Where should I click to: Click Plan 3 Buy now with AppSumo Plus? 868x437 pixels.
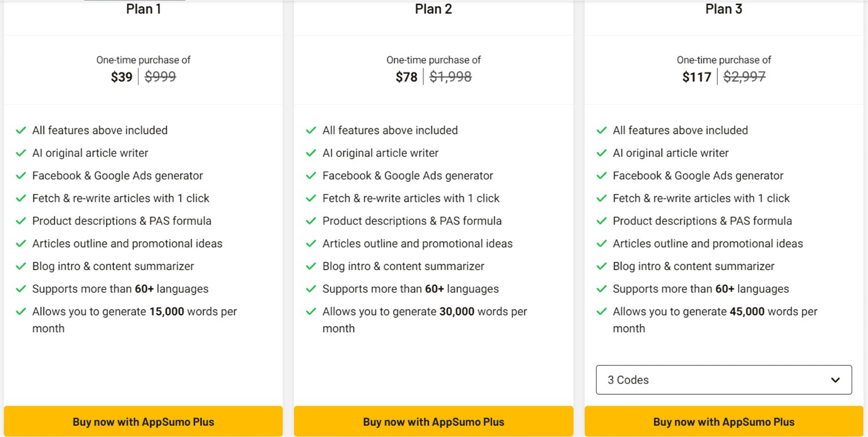[724, 421]
